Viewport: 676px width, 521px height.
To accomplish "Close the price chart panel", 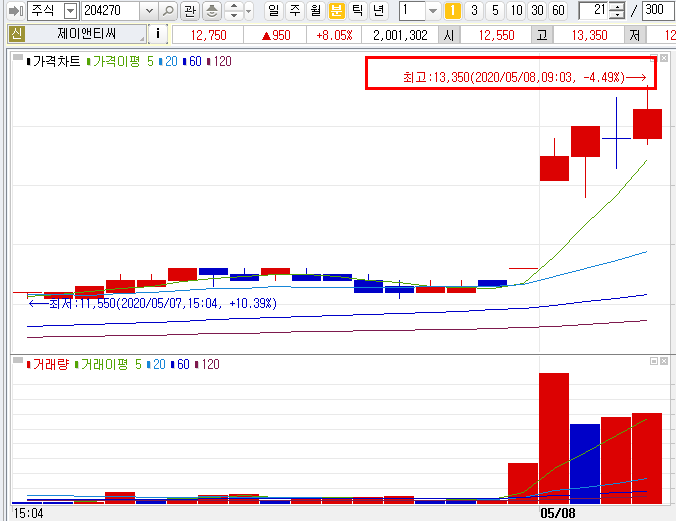I will coord(664,58).
